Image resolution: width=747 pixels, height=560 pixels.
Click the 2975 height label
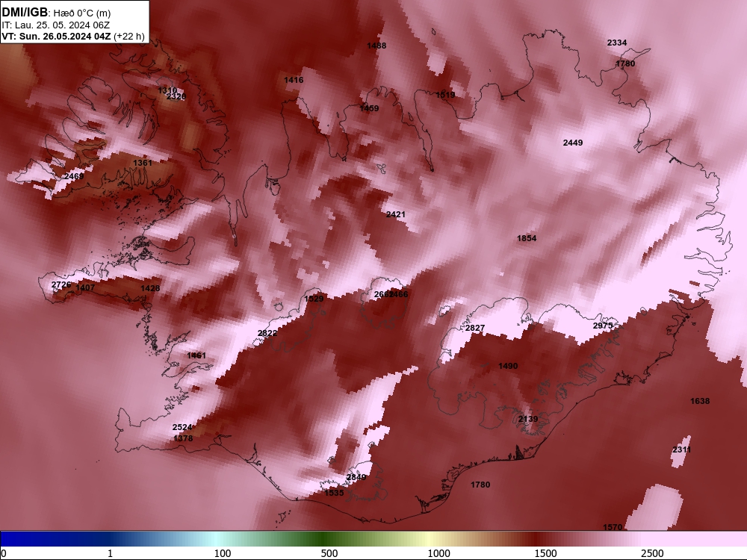(x=603, y=326)
